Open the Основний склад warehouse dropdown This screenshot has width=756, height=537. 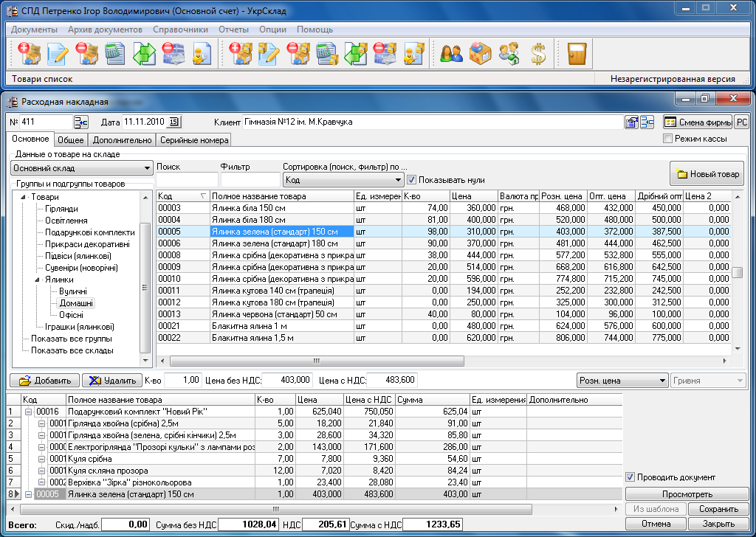tap(148, 169)
